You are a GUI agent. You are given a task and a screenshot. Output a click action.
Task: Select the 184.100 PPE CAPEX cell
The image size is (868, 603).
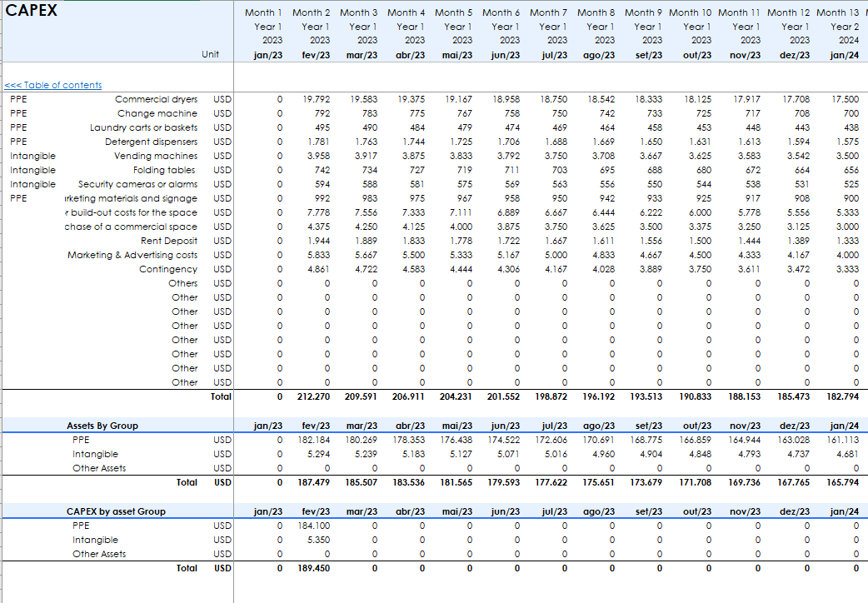click(315, 526)
